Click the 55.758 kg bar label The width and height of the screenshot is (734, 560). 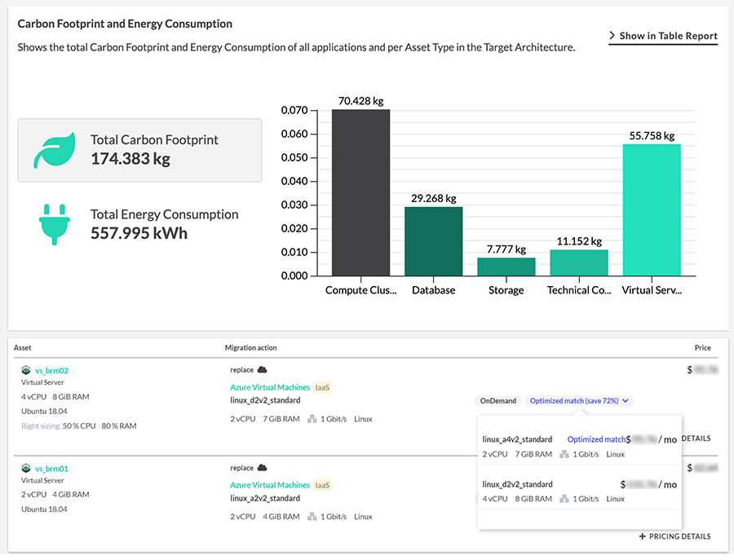click(652, 135)
